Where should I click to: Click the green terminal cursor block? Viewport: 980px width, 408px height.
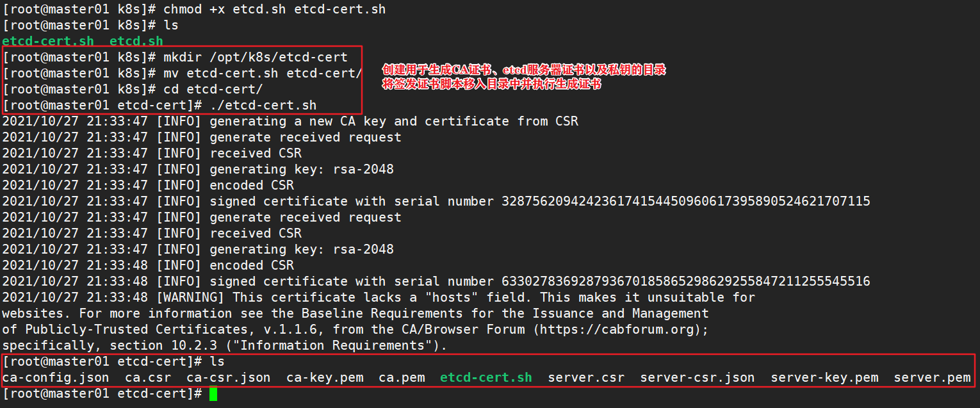(213, 393)
